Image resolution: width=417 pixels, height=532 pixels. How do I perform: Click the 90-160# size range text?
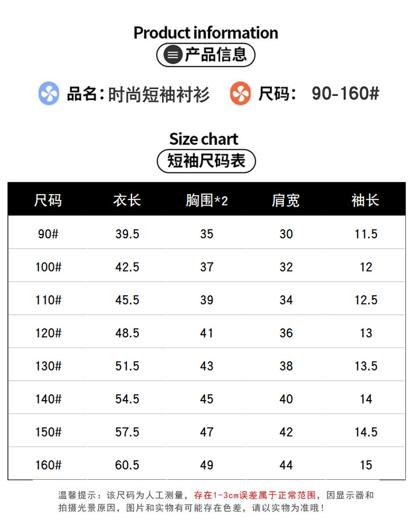[346, 94]
